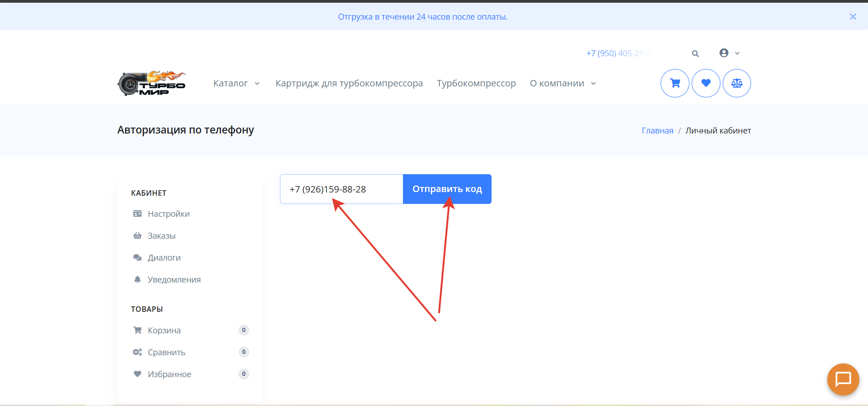Click the Избранное heart icon in sidebar
868x406 pixels.
click(137, 374)
